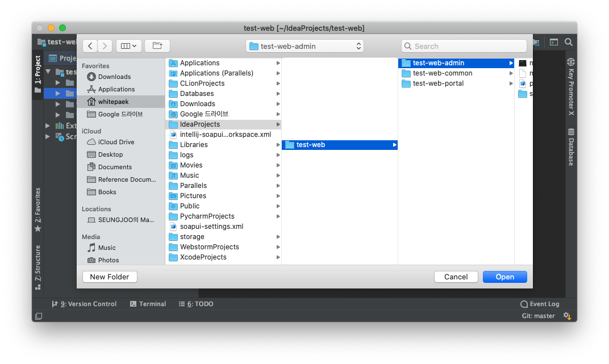Select Google 드라이브 folder in column
This screenshot has width=609, height=364.
click(x=224, y=114)
